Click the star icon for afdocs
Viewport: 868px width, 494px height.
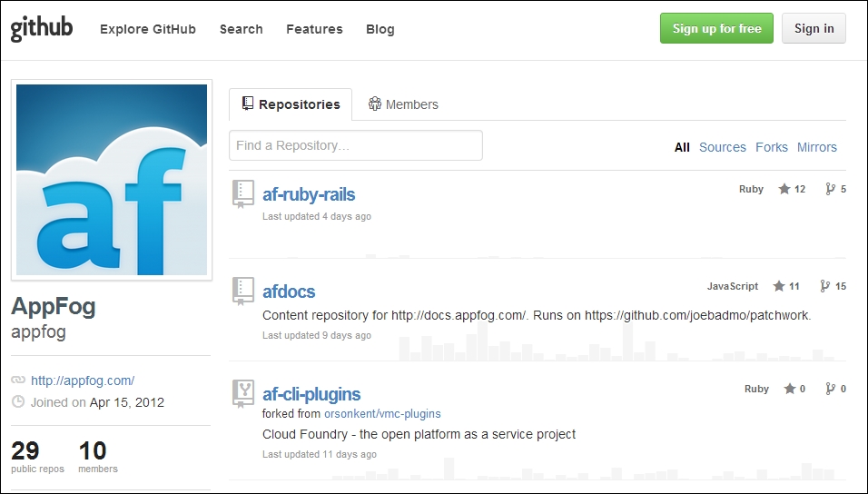[x=779, y=286]
